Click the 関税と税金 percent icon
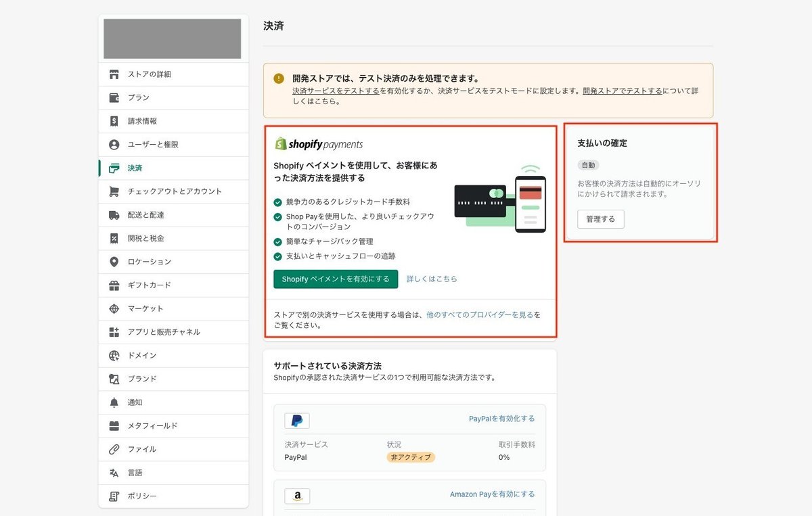The width and height of the screenshot is (812, 516). click(x=114, y=238)
